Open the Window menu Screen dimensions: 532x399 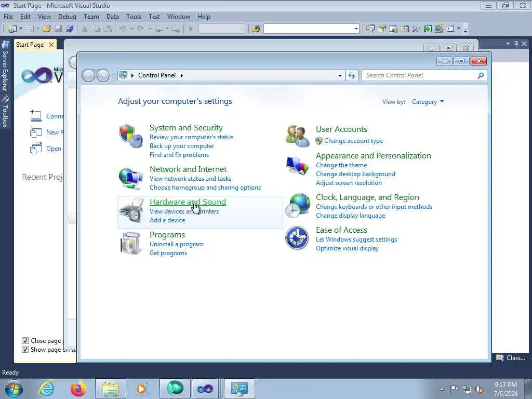[179, 16]
